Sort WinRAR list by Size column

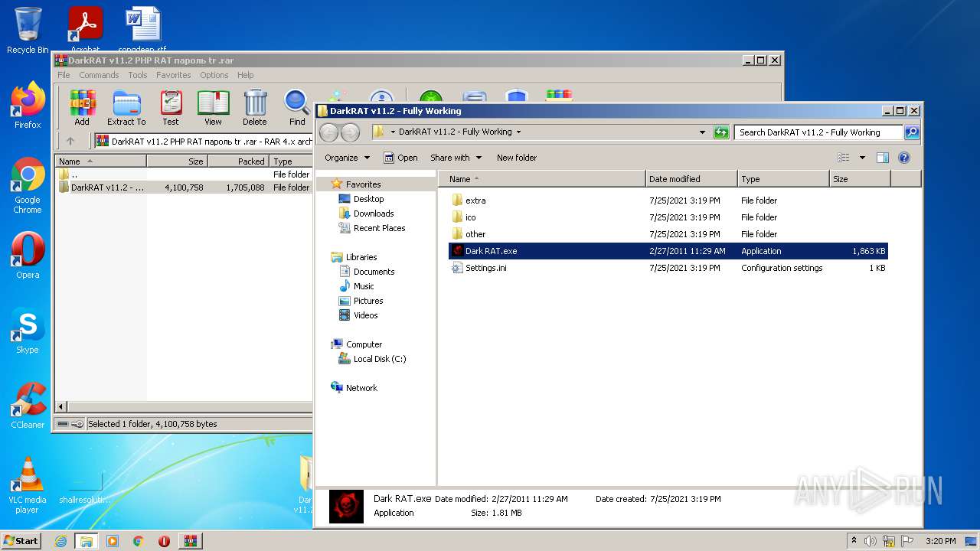tap(177, 161)
